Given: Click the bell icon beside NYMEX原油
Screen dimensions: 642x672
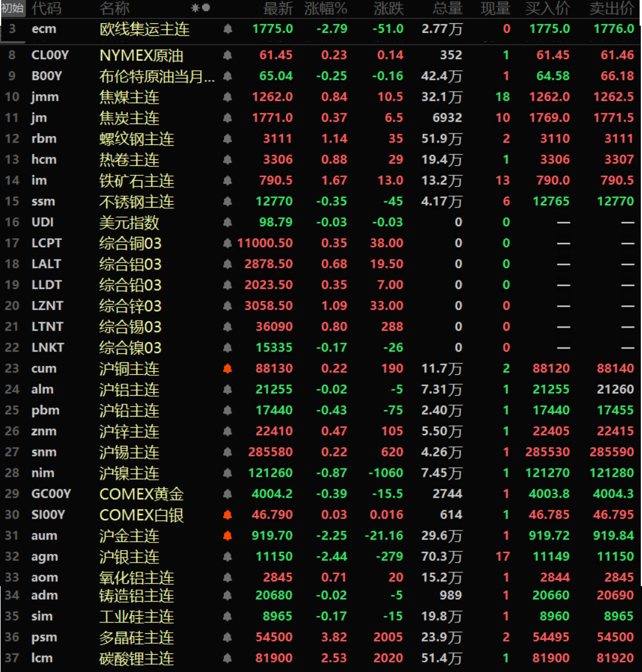Looking at the screenshot, I should click(x=228, y=56).
